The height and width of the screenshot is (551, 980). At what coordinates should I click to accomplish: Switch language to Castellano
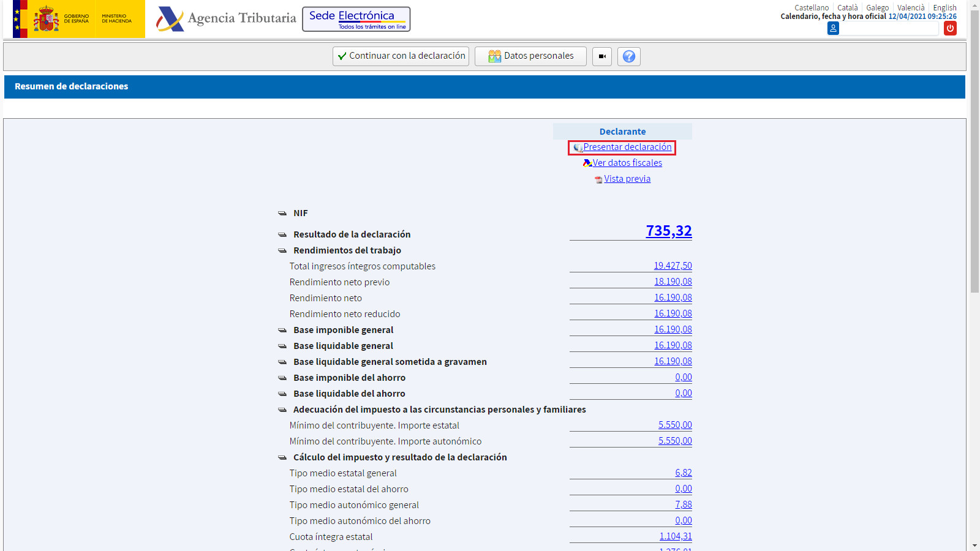[812, 8]
